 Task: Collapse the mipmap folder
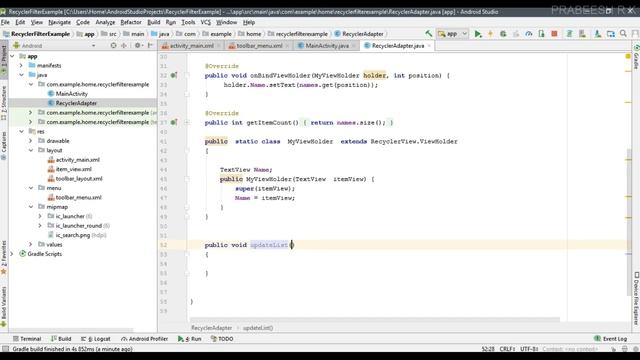[31, 207]
